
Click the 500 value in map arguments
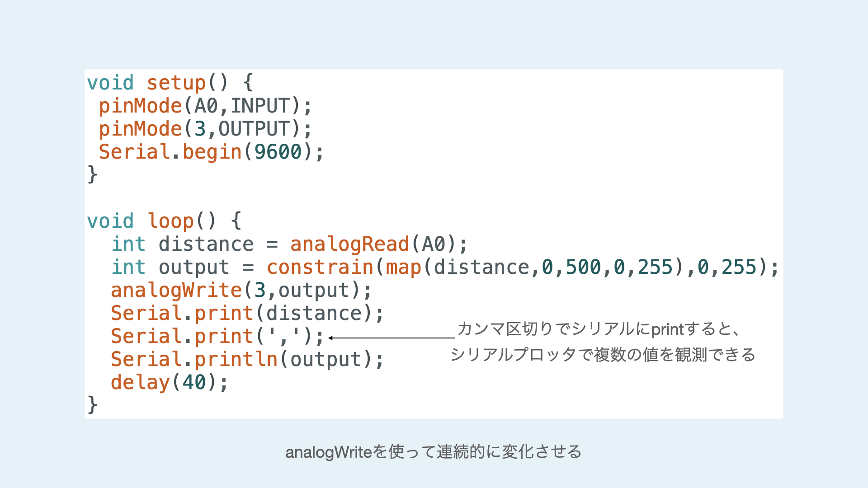[583, 267]
